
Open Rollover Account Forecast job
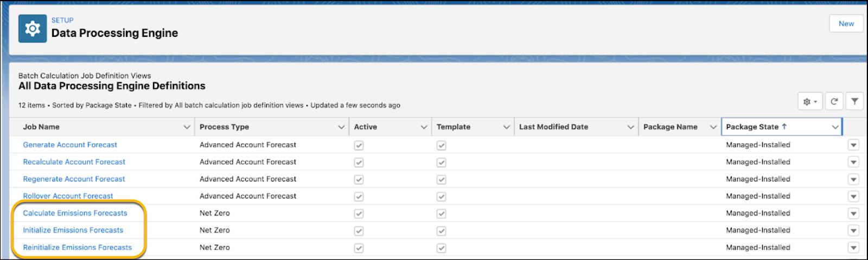coord(68,196)
